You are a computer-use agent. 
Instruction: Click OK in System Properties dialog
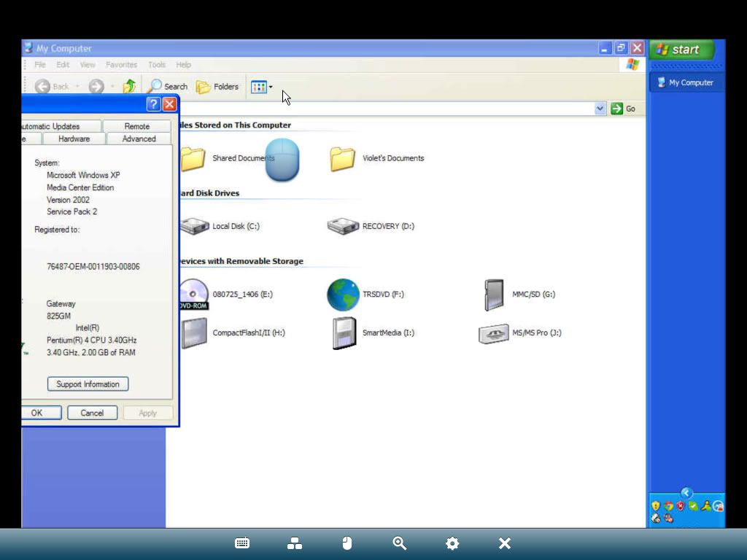pyautogui.click(x=41, y=413)
